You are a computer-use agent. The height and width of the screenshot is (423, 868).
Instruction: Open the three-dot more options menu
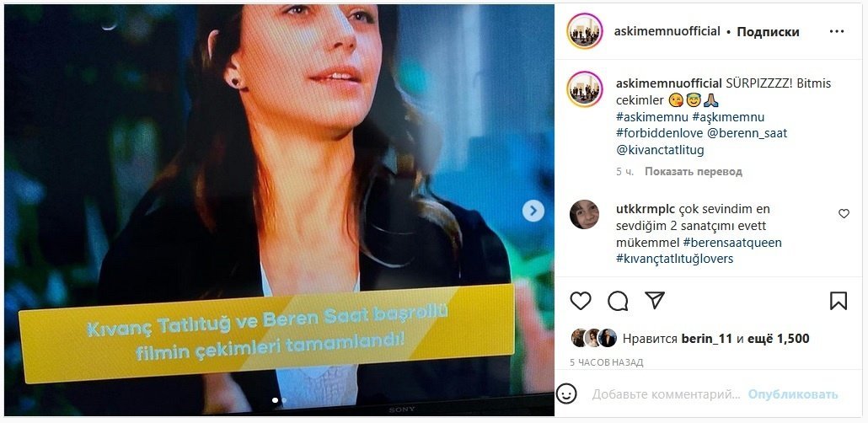[x=837, y=31]
